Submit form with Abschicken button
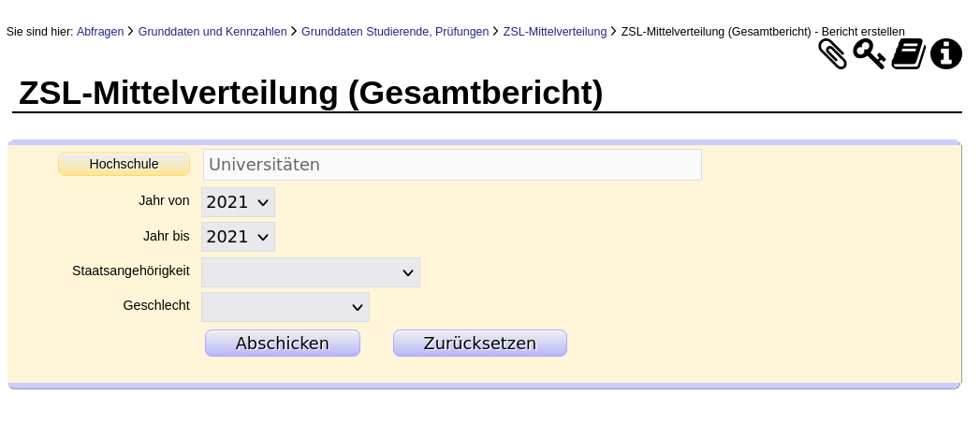 [x=283, y=344]
